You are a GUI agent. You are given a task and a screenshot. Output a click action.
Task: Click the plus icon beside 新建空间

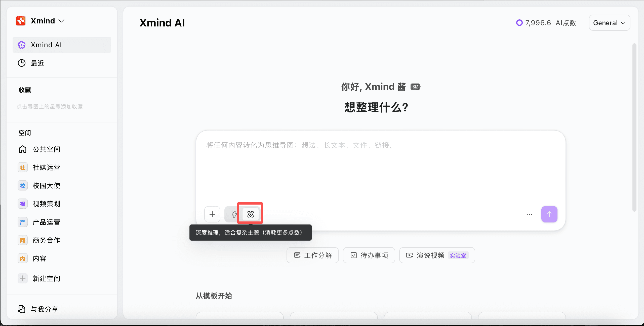(x=23, y=278)
